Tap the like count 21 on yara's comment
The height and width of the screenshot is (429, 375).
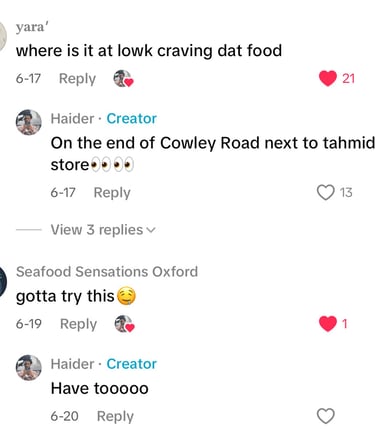point(349,79)
